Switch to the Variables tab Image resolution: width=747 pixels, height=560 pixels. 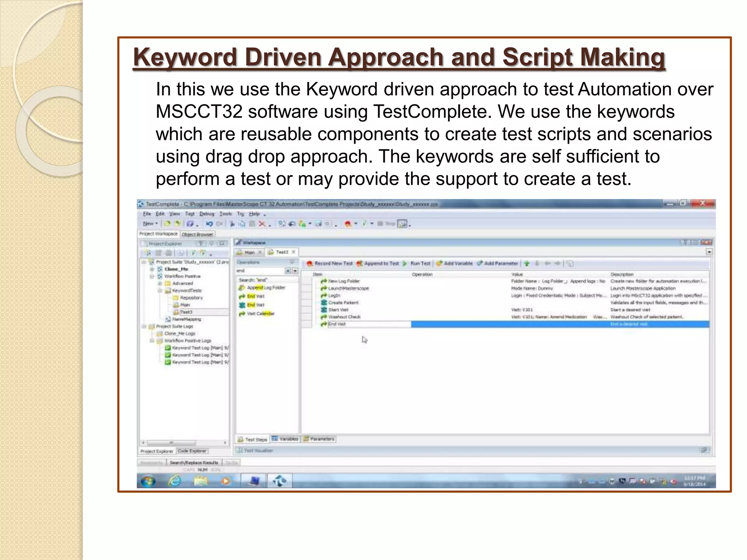tap(285, 439)
